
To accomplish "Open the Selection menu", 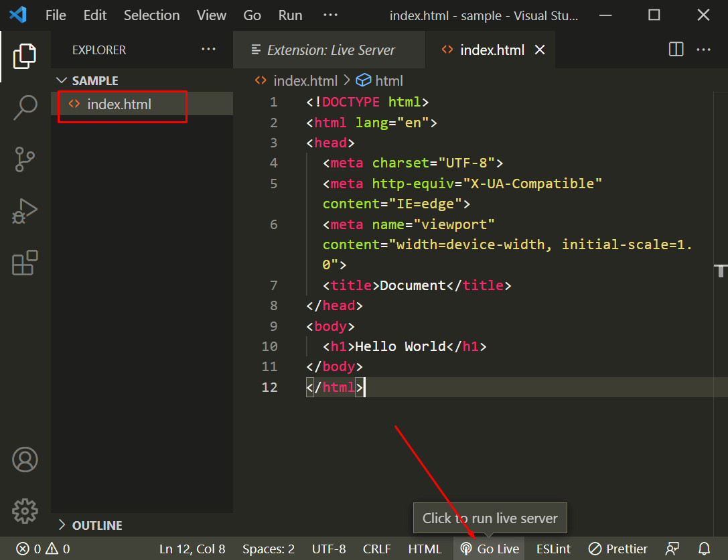I will [151, 15].
